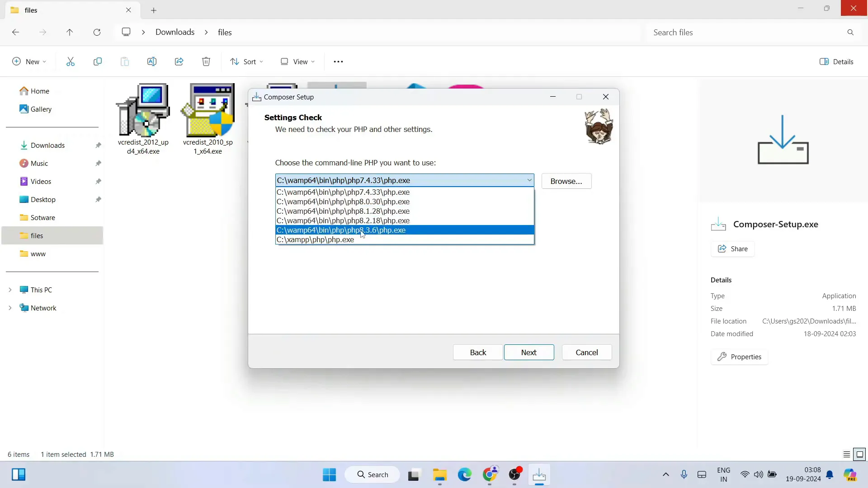Expand breadcrumb chevron before files

coord(206,32)
